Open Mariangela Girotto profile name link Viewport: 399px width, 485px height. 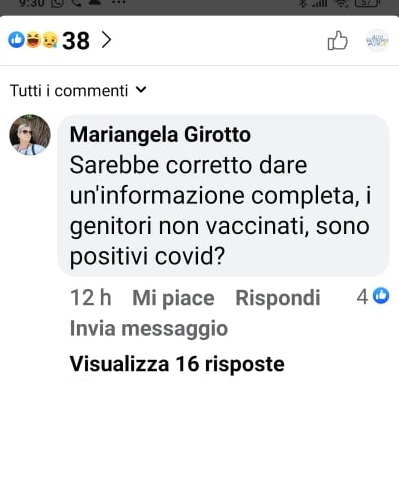pyautogui.click(x=160, y=135)
